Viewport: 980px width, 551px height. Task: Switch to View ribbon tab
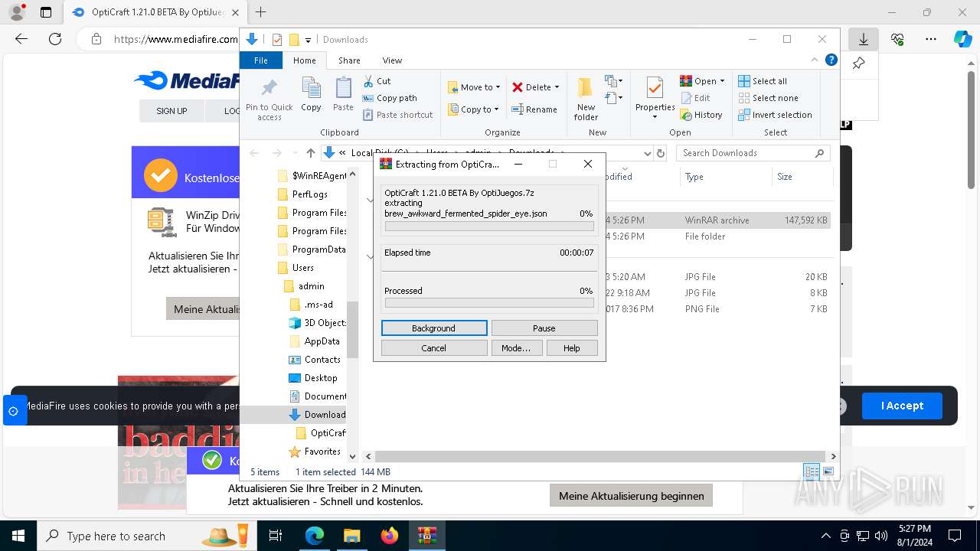(x=392, y=60)
